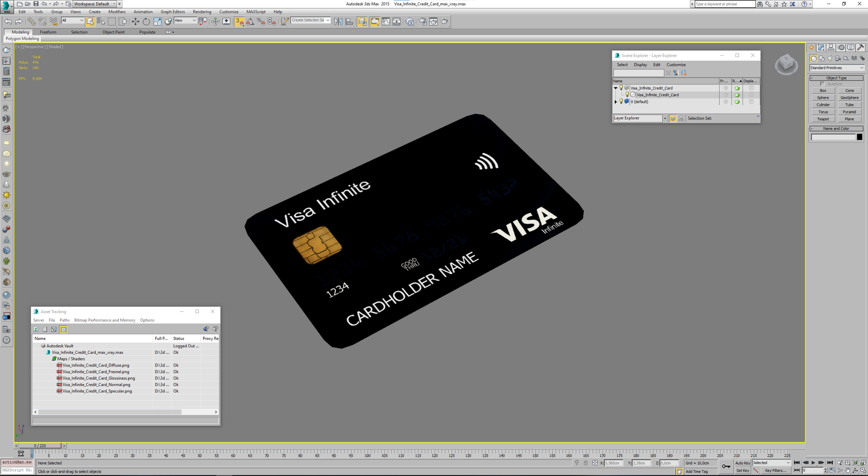Toggle visibility bulb of 0 (default) layer
Viewport: 868px width, 476px height.
[621, 101]
